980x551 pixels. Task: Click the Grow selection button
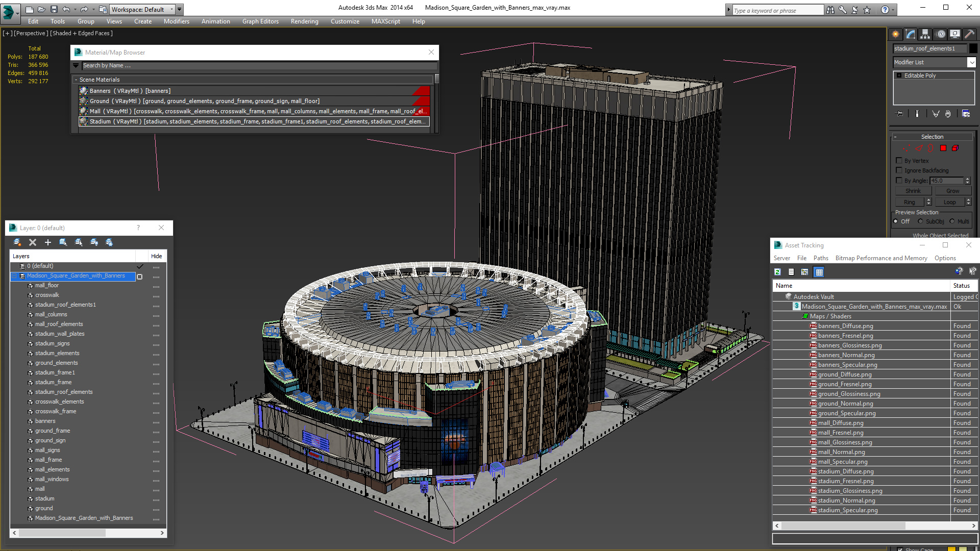[x=952, y=191]
